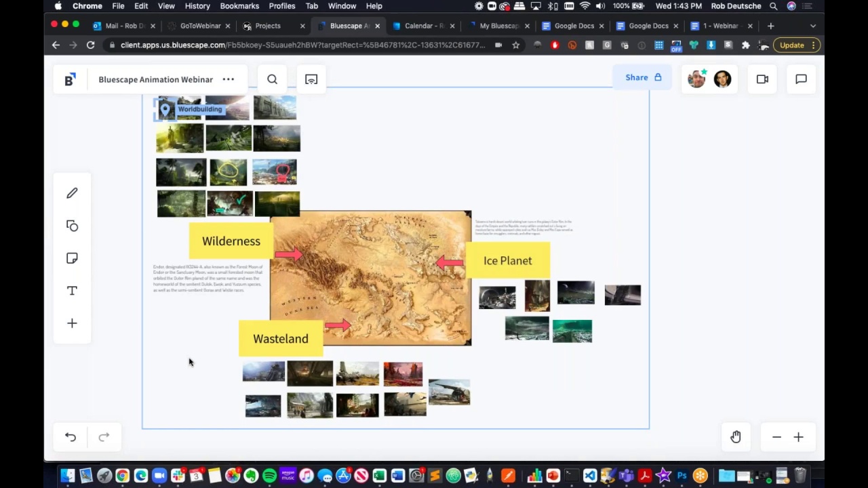868x488 pixels.
Task: Select the yellow Wilderness sticky note
Action: (x=231, y=241)
